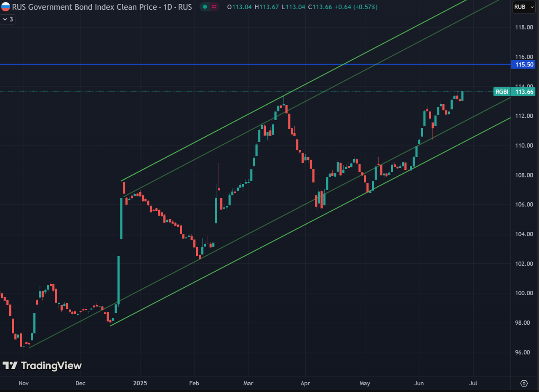Open the chart settings gear icon
Viewport: 539px width, 392px height.
tap(524, 383)
